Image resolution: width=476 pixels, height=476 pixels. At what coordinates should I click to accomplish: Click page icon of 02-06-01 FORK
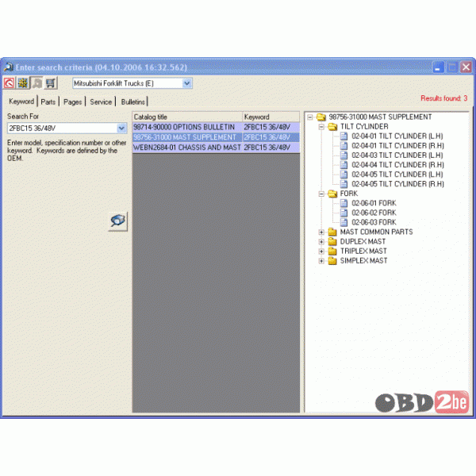(344, 203)
